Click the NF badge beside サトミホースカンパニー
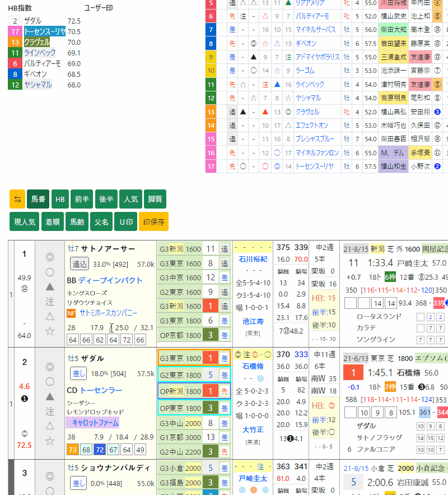Viewport: 448px width, 495px height. [71, 313]
